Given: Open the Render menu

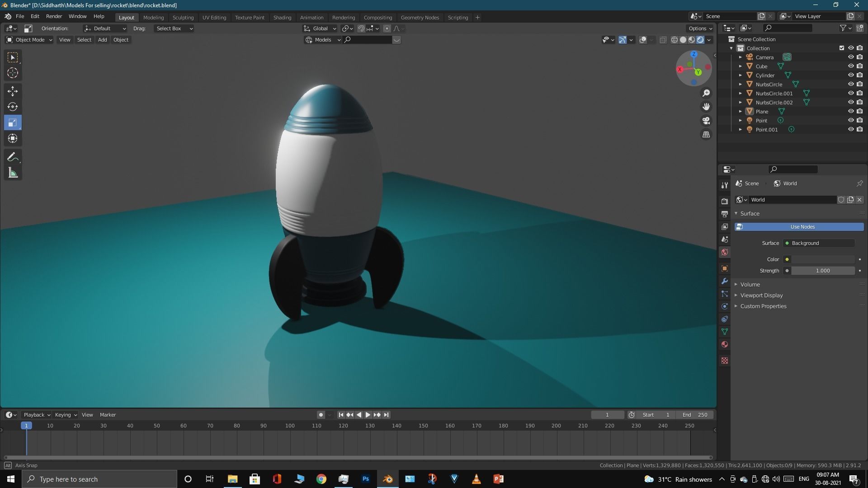Looking at the screenshot, I should point(54,16).
